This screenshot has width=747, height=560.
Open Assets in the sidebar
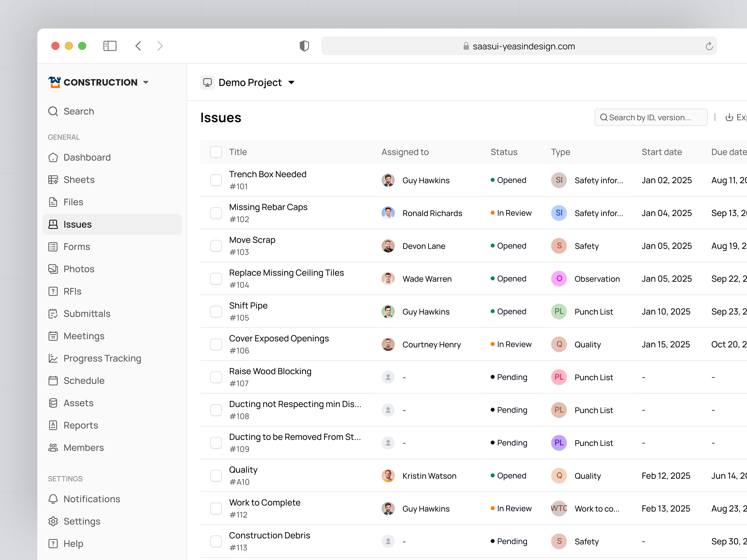pos(112,403)
